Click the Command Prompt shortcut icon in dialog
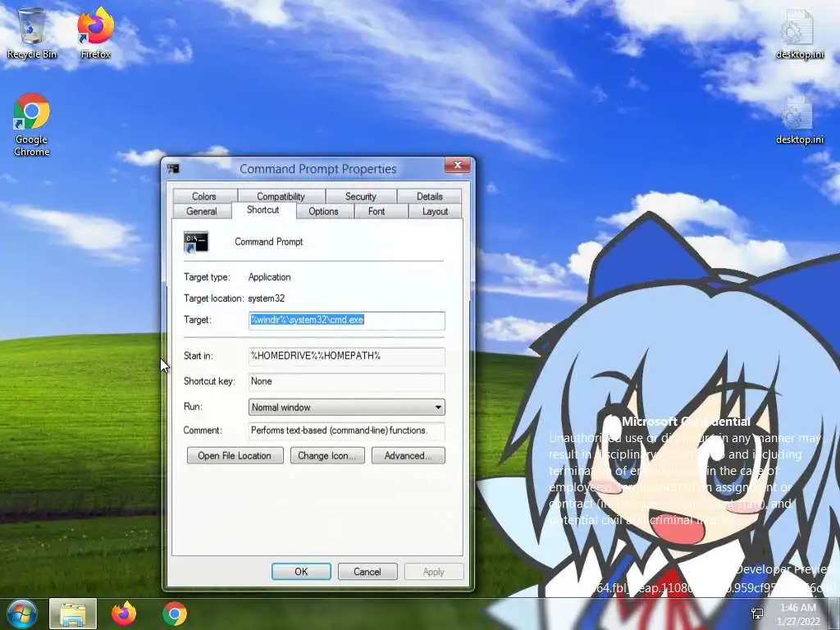 [x=195, y=242]
